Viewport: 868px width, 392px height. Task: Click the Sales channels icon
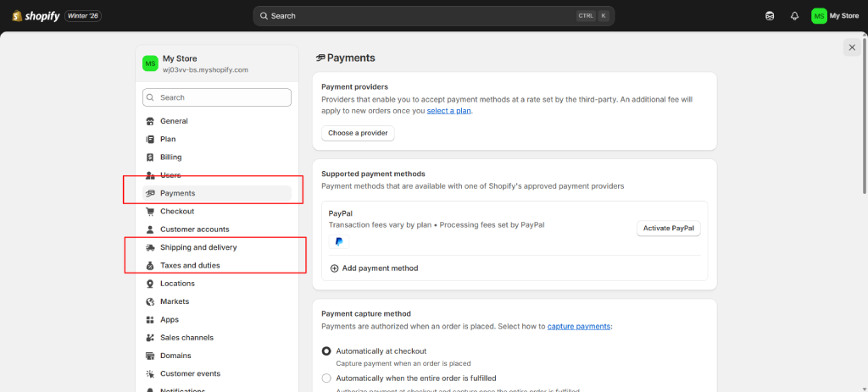pos(149,338)
